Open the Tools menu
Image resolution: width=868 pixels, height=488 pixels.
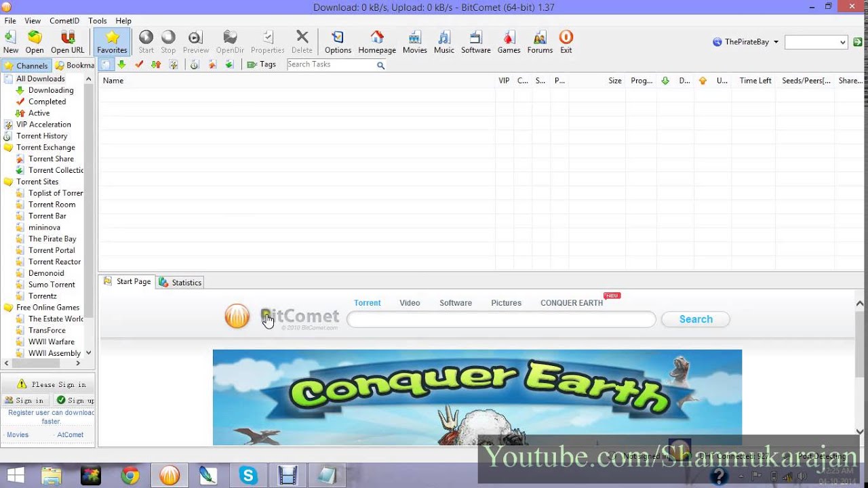pyautogui.click(x=98, y=21)
